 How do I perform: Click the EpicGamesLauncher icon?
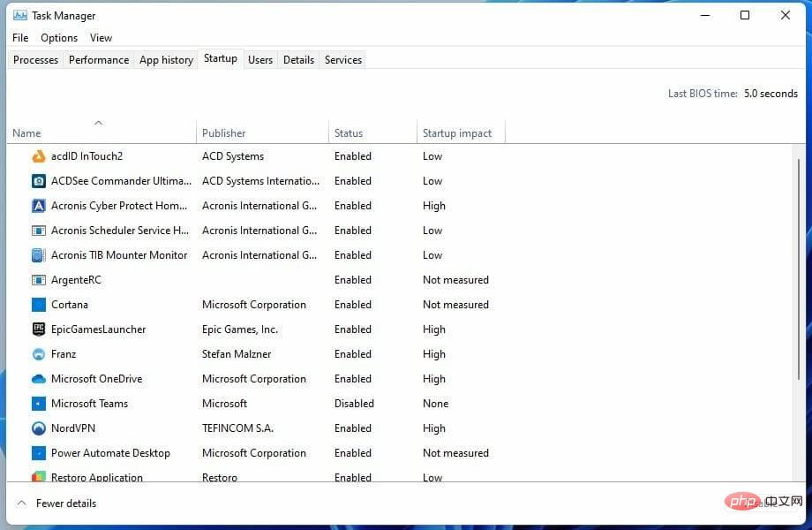click(39, 329)
